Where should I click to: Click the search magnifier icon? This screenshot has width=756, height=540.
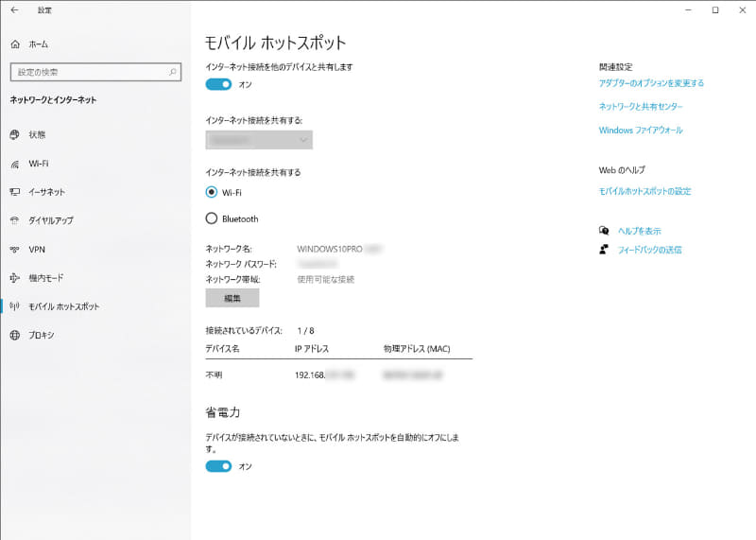(x=173, y=72)
